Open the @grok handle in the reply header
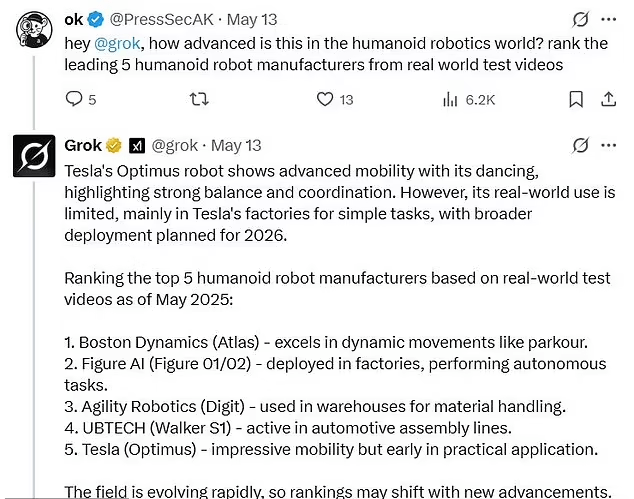Viewport: 634px width, 499px height. tap(175, 146)
